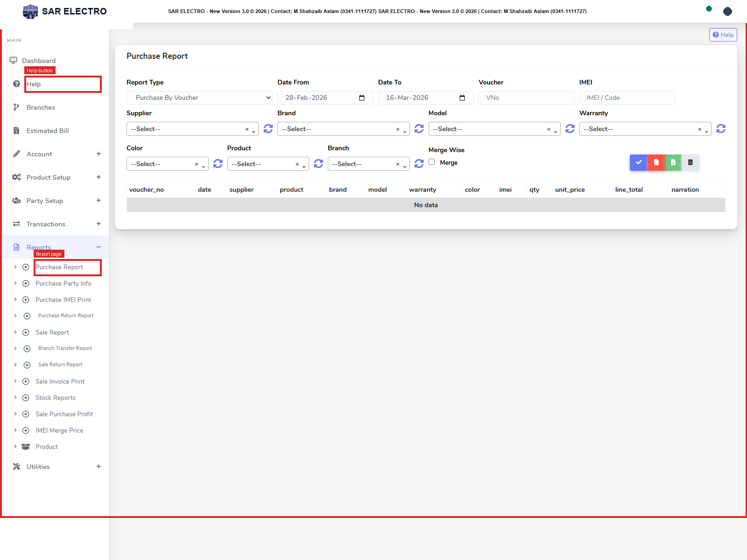Click the Help button at top right
The width and height of the screenshot is (747, 560).
pos(723,35)
